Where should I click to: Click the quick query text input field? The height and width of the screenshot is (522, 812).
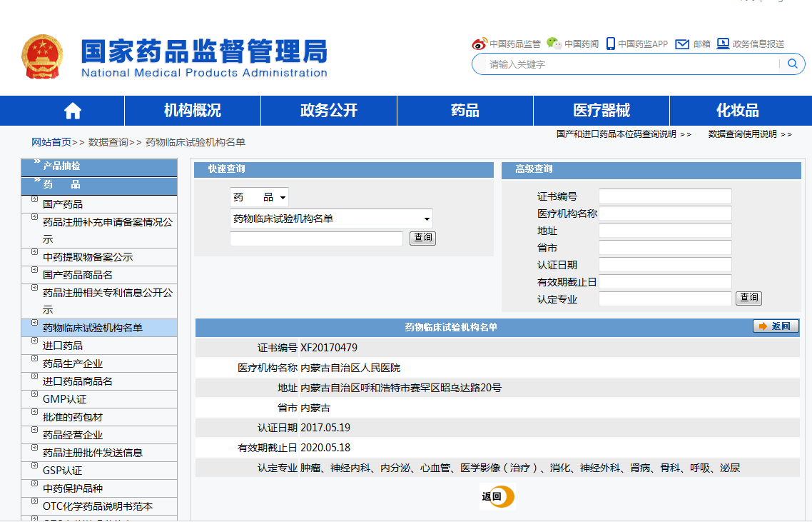tap(316, 239)
